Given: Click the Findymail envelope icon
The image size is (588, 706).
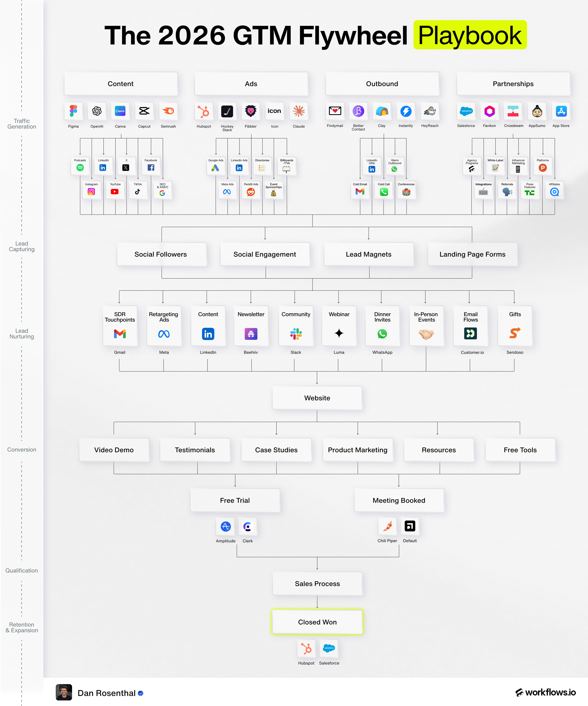Looking at the screenshot, I should point(335,111).
